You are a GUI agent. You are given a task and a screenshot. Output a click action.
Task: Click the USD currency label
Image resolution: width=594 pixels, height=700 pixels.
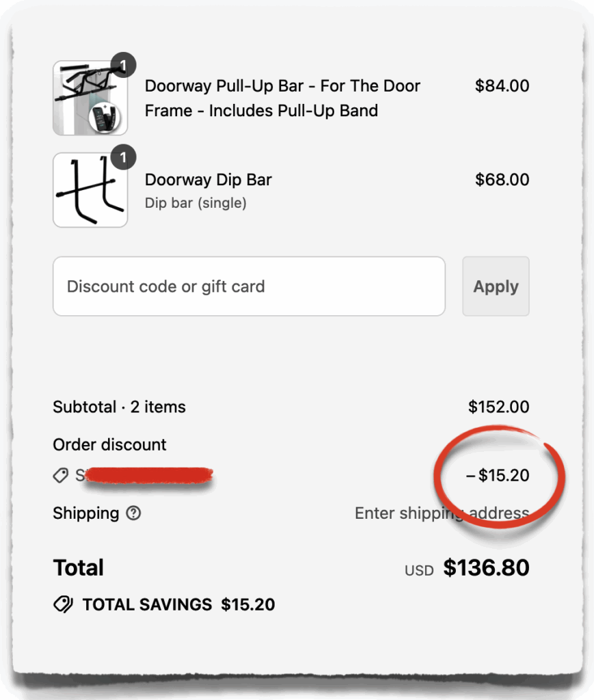click(x=418, y=569)
